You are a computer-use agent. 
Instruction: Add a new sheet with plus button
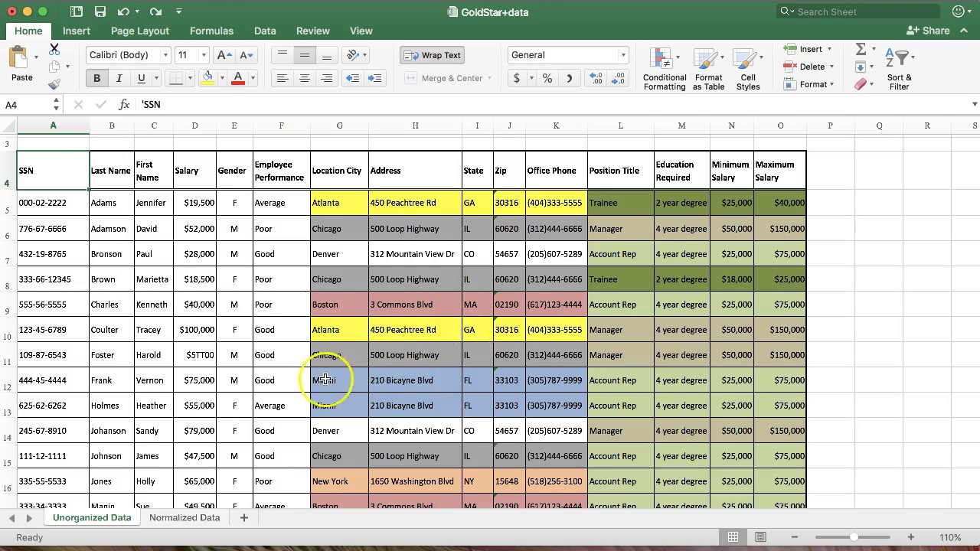tap(243, 517)
